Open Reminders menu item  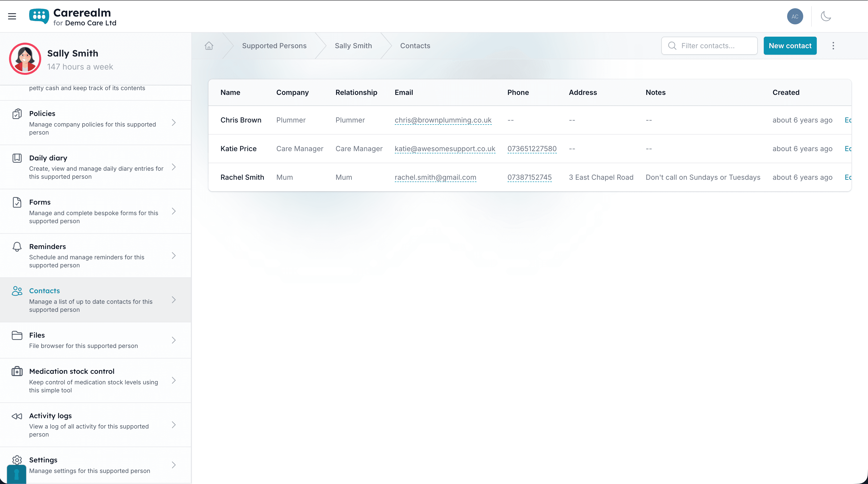tap(96, 256)
